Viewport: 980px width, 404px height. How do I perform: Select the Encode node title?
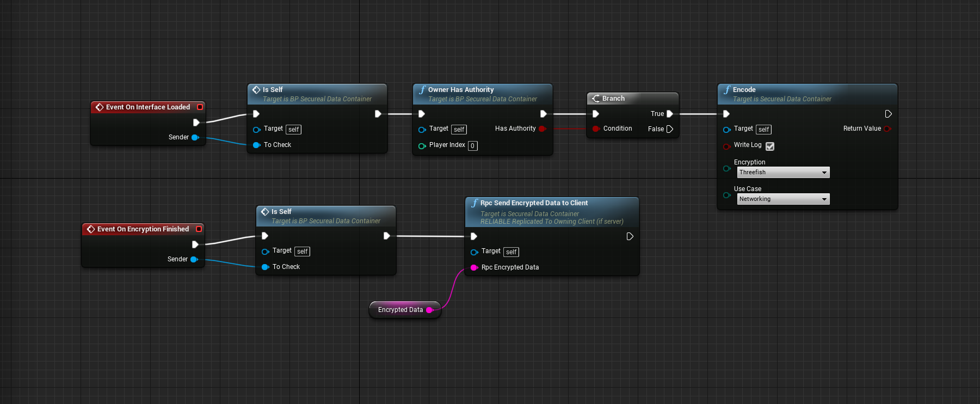point(744,90)
